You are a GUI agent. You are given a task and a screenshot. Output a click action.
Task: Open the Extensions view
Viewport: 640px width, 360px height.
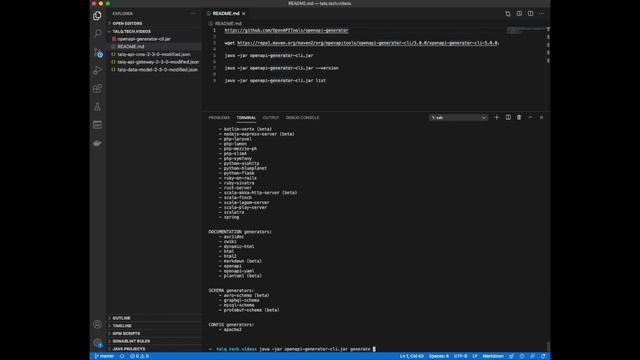coord(97,88)
